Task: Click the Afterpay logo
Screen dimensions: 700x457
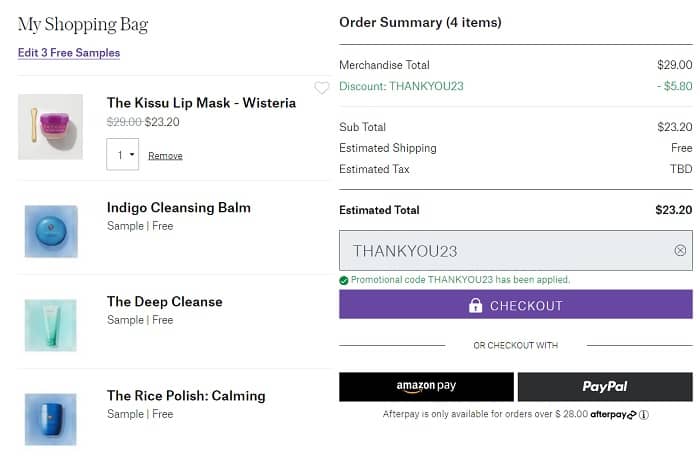Action: 612,415
